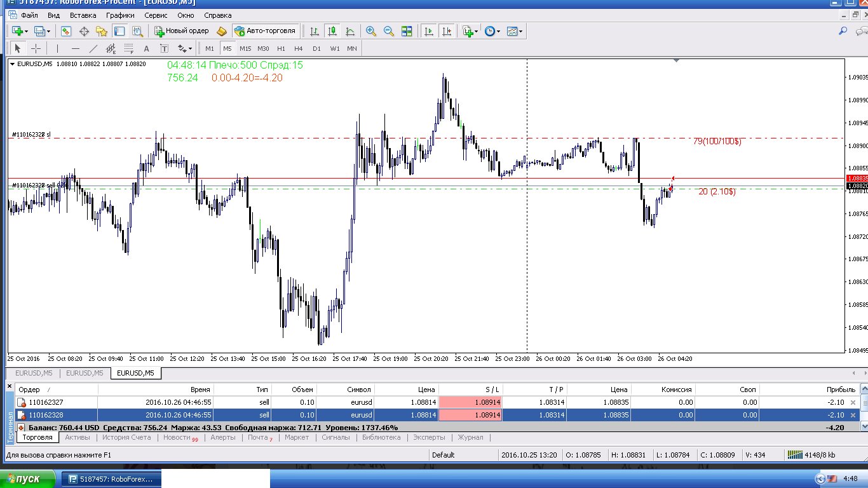Screen dimensions: 868x488
Task: Click the tile windows icon
Action: [x=407, y=31]
